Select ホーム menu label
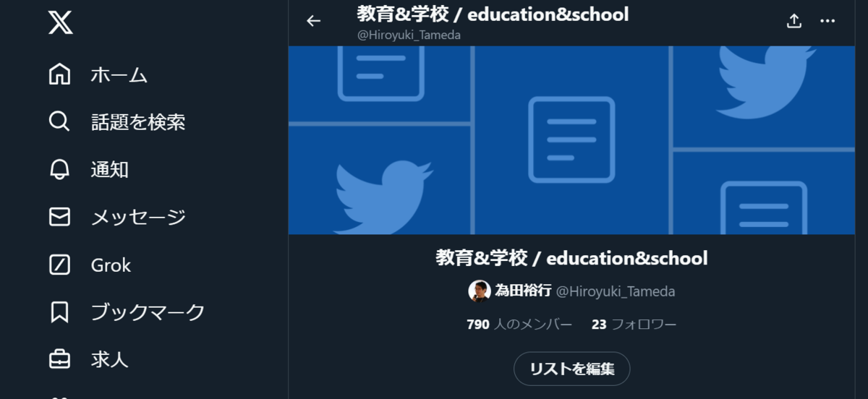 coord(119,74)
